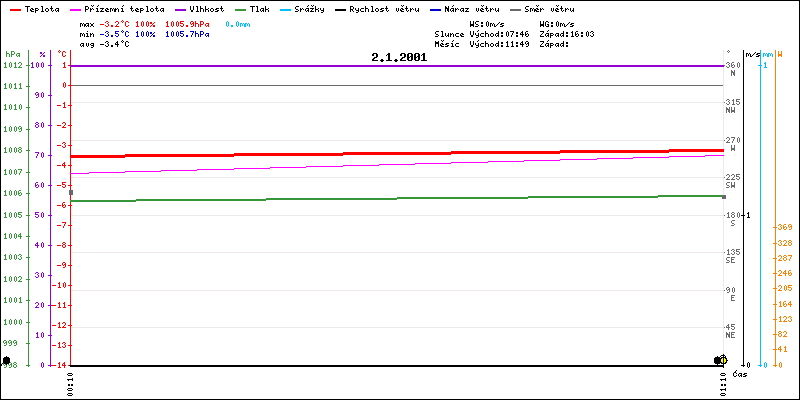Click the gray wind direction marker at left edge
Screen dimensions: 800x400
70,192
